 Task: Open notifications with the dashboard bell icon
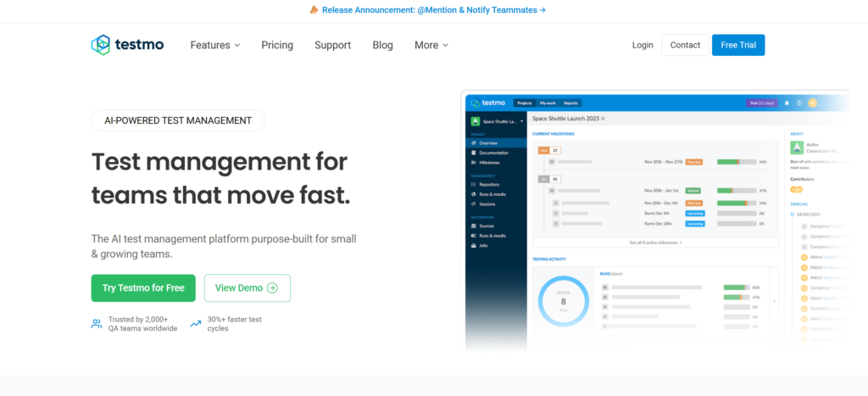tap(787, 103)
